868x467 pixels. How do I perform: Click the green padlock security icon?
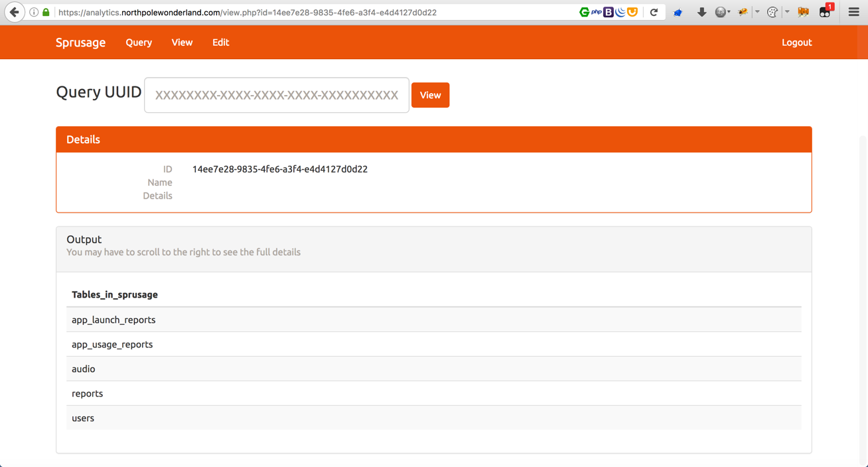[46, 12]
